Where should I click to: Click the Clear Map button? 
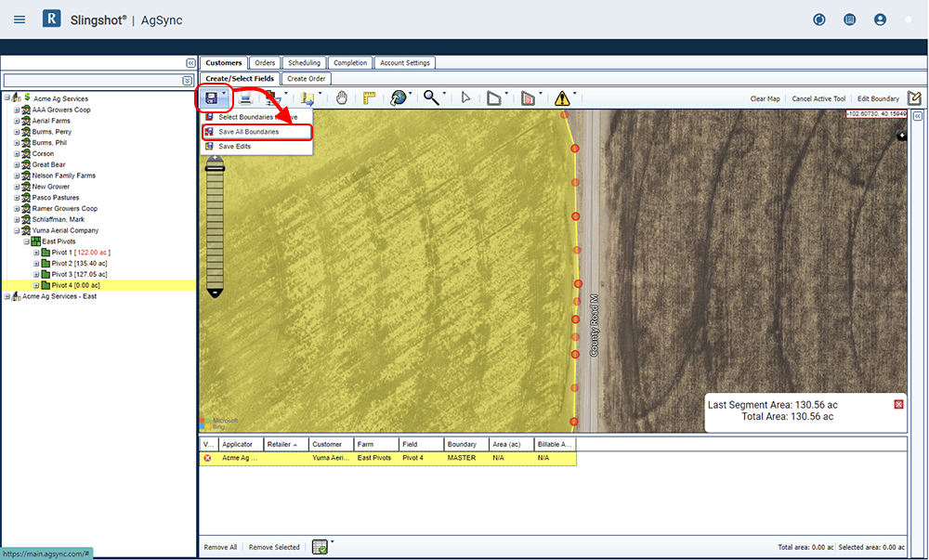point(765,98)
